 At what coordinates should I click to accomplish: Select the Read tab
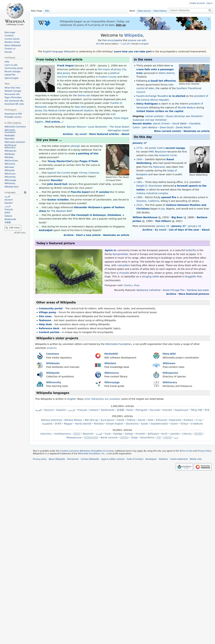132,11
